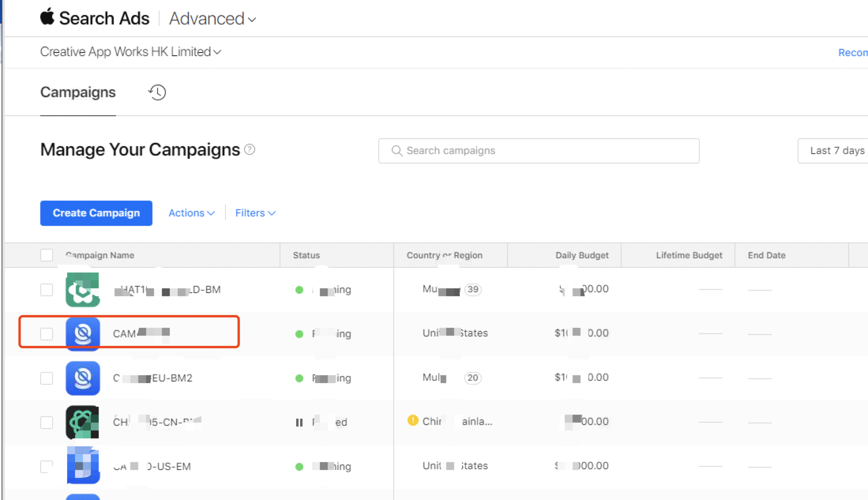Click the Apple logo icon
Image resolution: width=868 pixels, height=500 pixels.
coord(47,17)
